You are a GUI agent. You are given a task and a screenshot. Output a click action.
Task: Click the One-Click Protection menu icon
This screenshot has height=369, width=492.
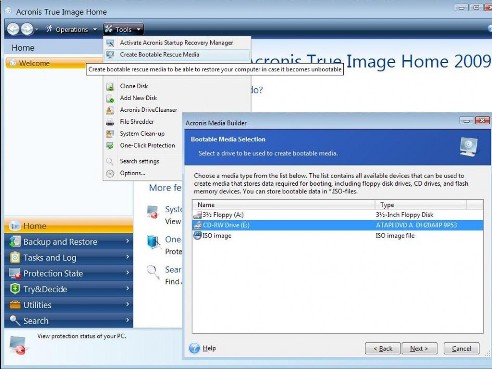(x=110, y=146)
